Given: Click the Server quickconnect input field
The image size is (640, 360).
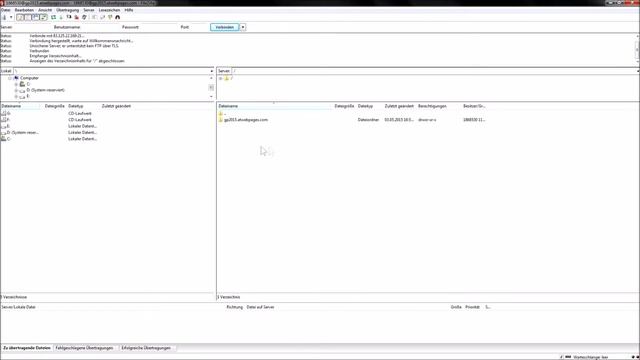Looking at the screenshot, I should [33, 27].
